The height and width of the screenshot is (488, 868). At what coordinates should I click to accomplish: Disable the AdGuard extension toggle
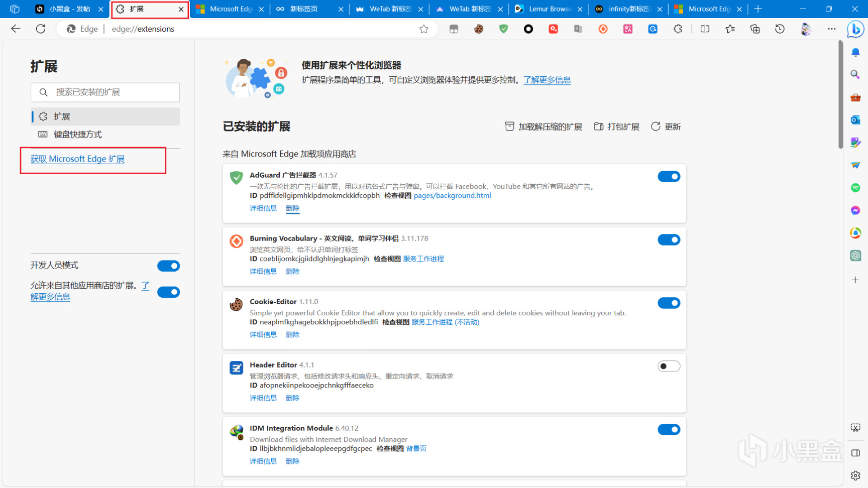(x=669, y=176)
